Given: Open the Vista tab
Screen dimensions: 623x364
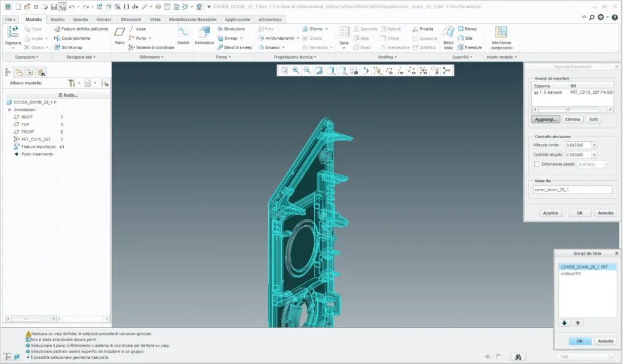Looking at the screenshot, I should (x=155, y=19).
